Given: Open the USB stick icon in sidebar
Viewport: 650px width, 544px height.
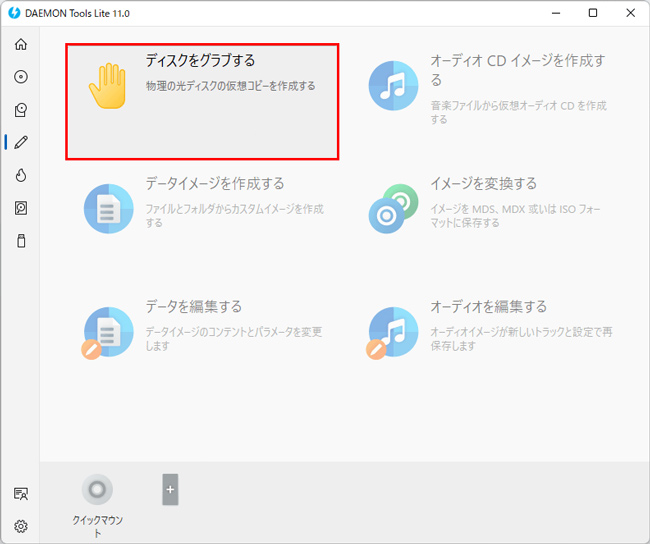Looking at the screenshot, I should [x=21, y=240].
